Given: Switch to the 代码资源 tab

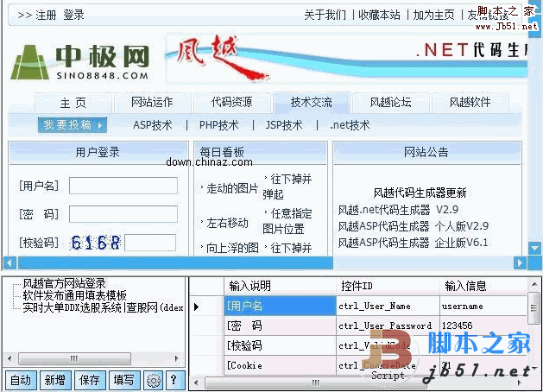Looking at the screenshot, I should click(x=232, y=103).
